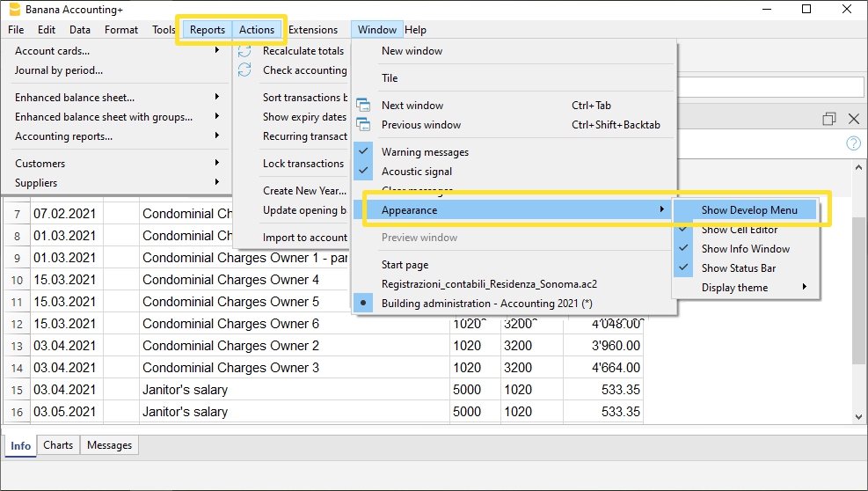Click the Recalculate totals refresh icon
868x491 pixels.
point(244,51)
